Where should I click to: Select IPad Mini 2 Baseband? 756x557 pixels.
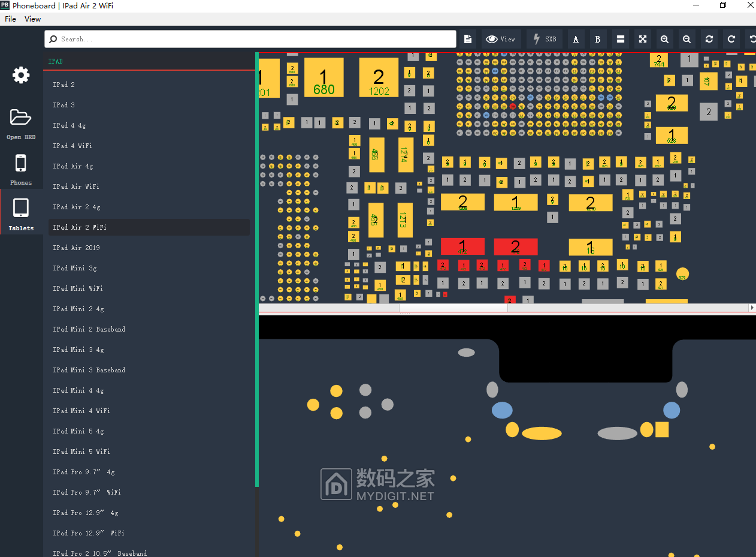pos(149,329)
